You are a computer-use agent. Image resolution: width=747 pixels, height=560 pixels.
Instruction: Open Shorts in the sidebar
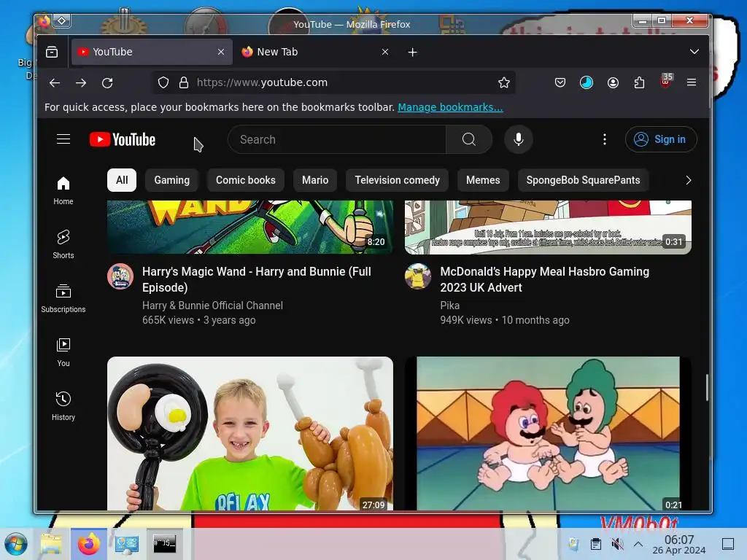(63, 244)
